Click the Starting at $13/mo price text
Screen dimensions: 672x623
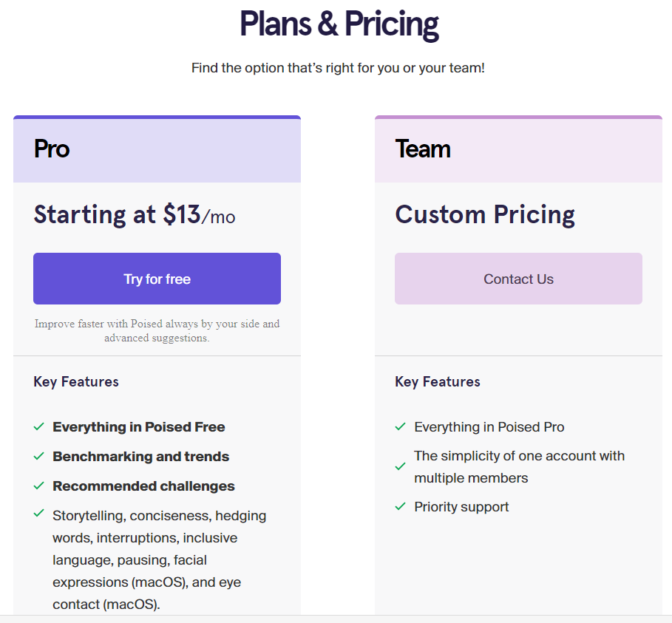tap(135, 215)
